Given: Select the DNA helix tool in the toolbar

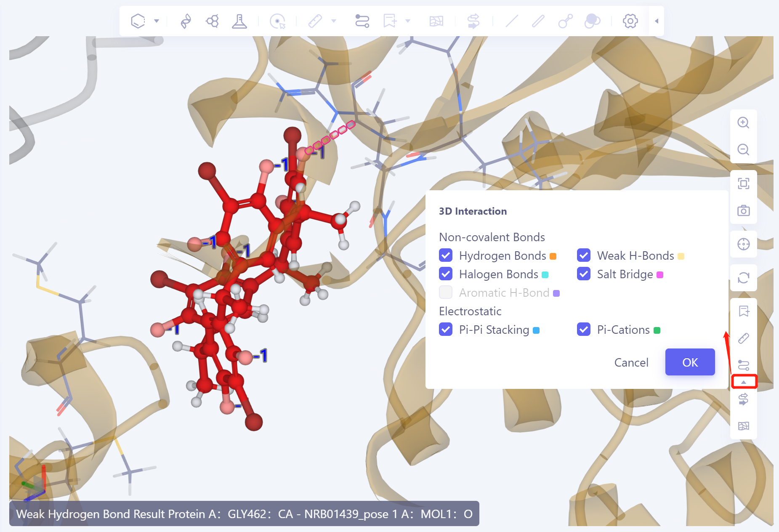Looking at the screenshot, I should [x=186, y=21].
